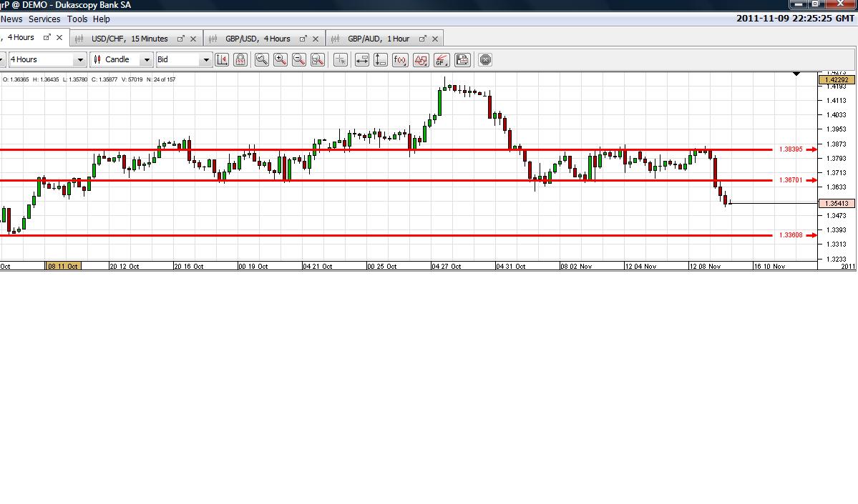Open the f(x) indicators tool
The height and width of the screenshot is (504, 858).
(x=400, y=59)
